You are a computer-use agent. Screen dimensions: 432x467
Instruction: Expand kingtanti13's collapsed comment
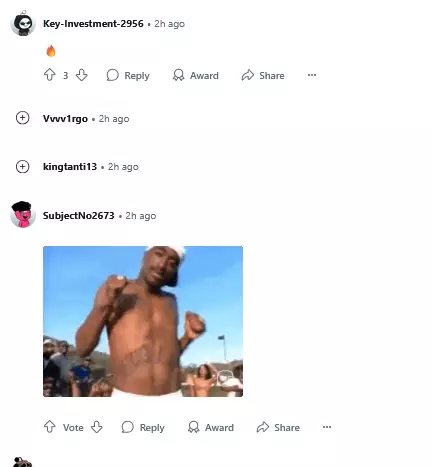(x=23, y=167)
